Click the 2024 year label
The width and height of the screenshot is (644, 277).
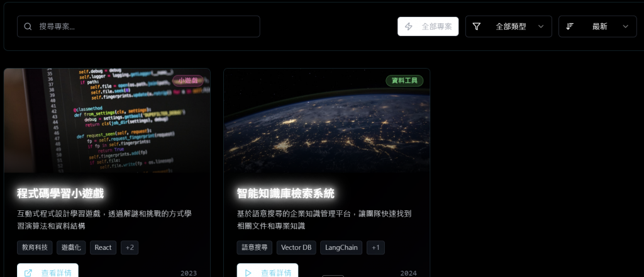409,273
